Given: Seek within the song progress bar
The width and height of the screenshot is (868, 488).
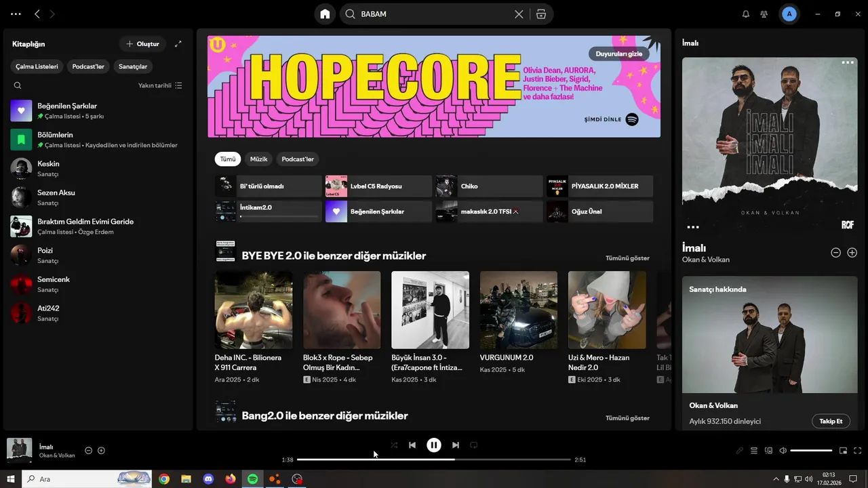Looking at the screenshot, I should (x=434, y=460).
